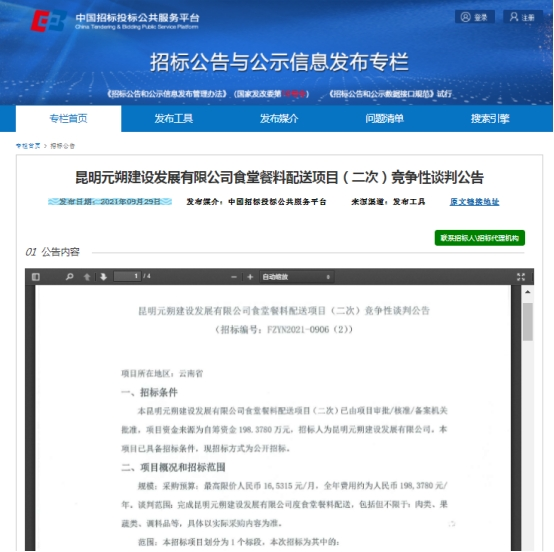Click the 专栏首页 breadcrumb link
The height and width of the screenshot is (552, 554).
pyautogui.click(x=28, y=146)
